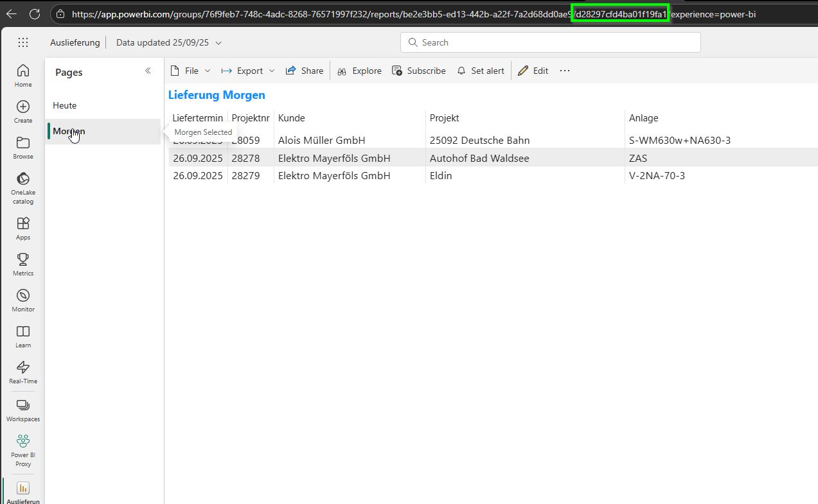818x504 pixels.
Task: Click cell Autohof Bad Waldsee
Action: pos(479,158)
